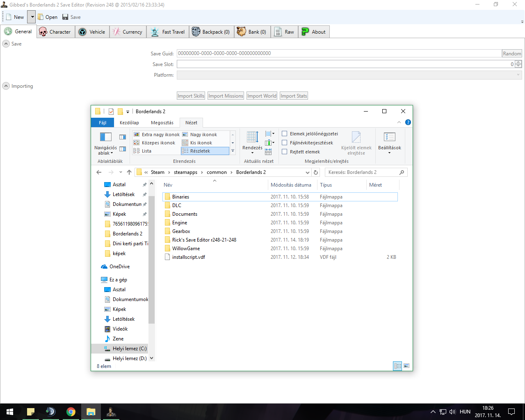The height and width of the screenshot is (420, 525).
Task: Switch to the Vehicle tab
Action: point(92,32)
